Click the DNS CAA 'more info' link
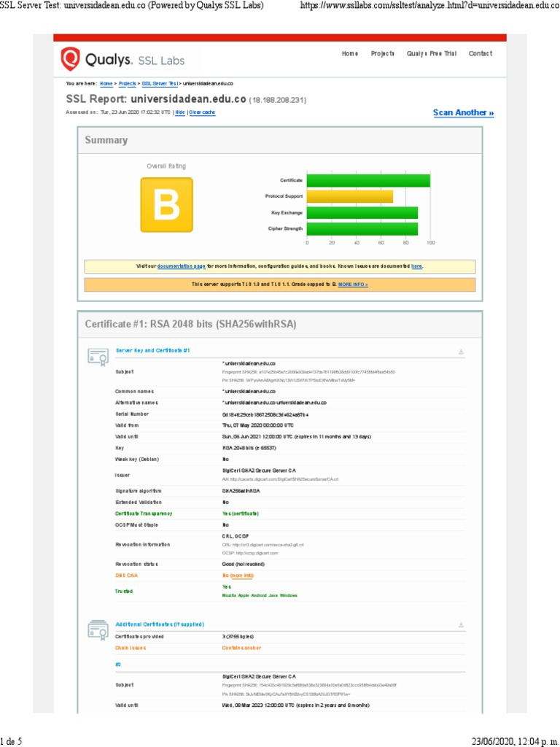 (x=242, y=576)
